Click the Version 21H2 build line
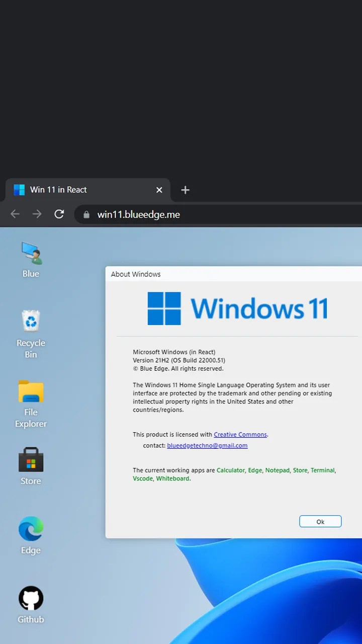The width and height of the screenshot is (362, 644). (179, 360)
